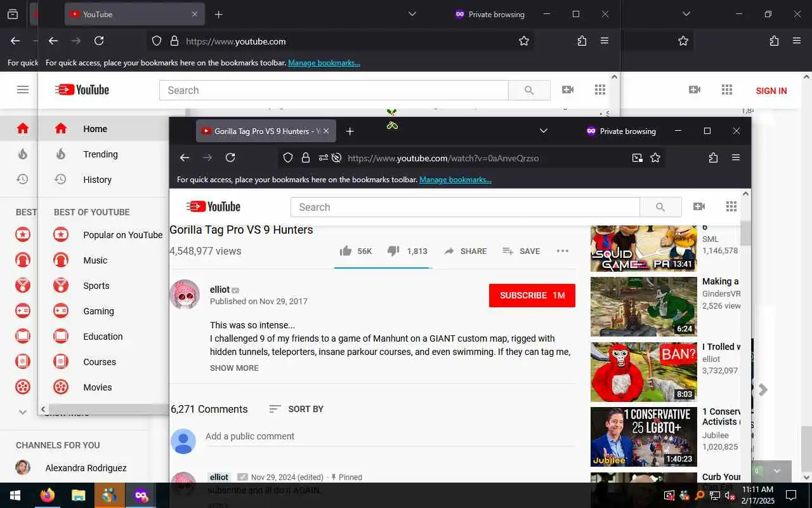Image resolution: width=812 pixels, height=508 pixels.
Task: Open picture-in-picture icon in address bar
Action: (638, 157)
